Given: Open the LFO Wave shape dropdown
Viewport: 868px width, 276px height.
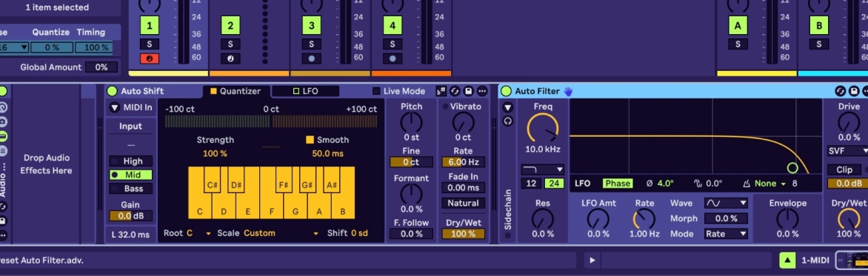Looking at the screenshot, I should [x=726, y=203].
